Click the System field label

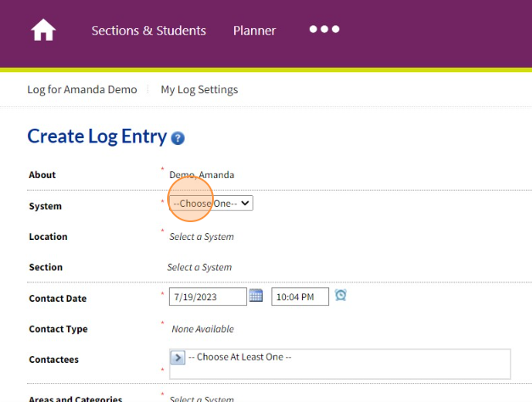click(46, 206)
